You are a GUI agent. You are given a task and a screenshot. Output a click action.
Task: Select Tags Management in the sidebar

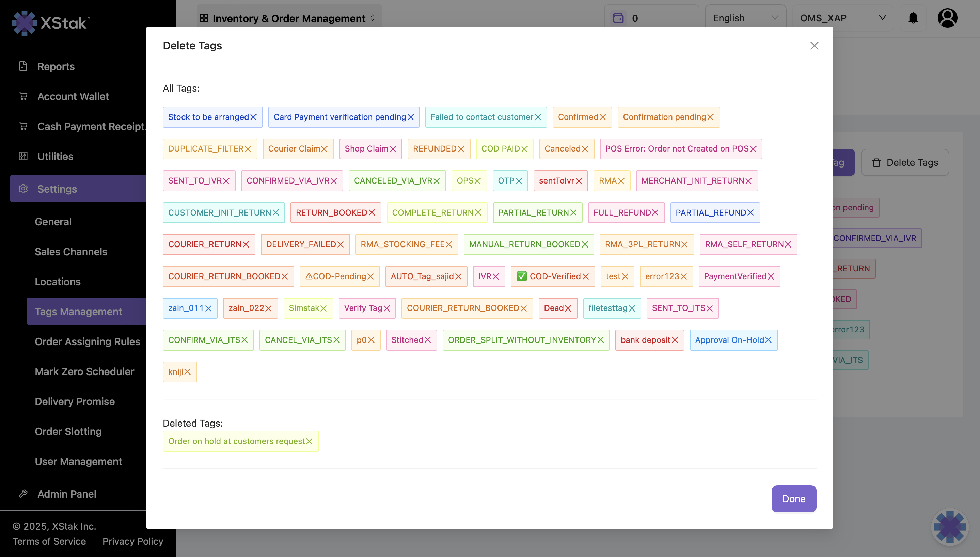point(78,311)
